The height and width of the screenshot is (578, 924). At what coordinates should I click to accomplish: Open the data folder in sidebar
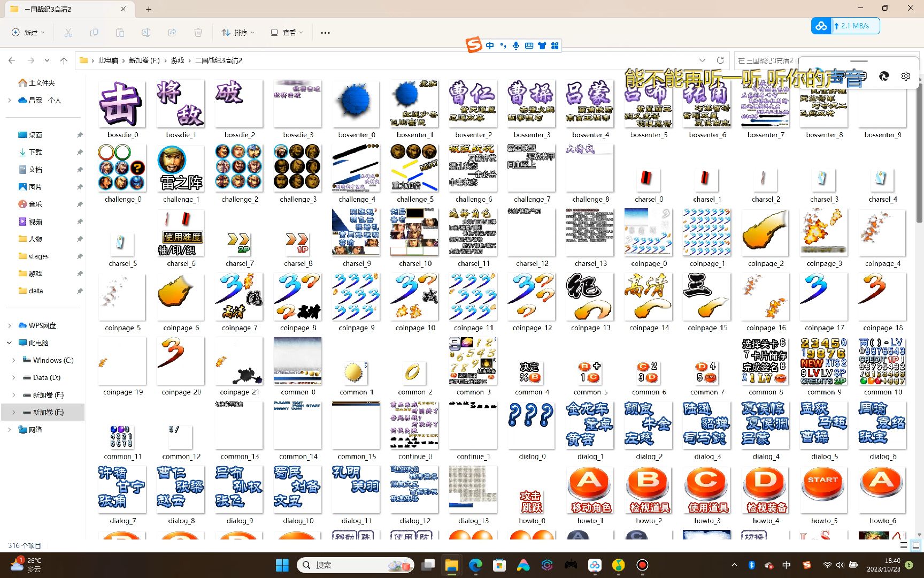36,291
